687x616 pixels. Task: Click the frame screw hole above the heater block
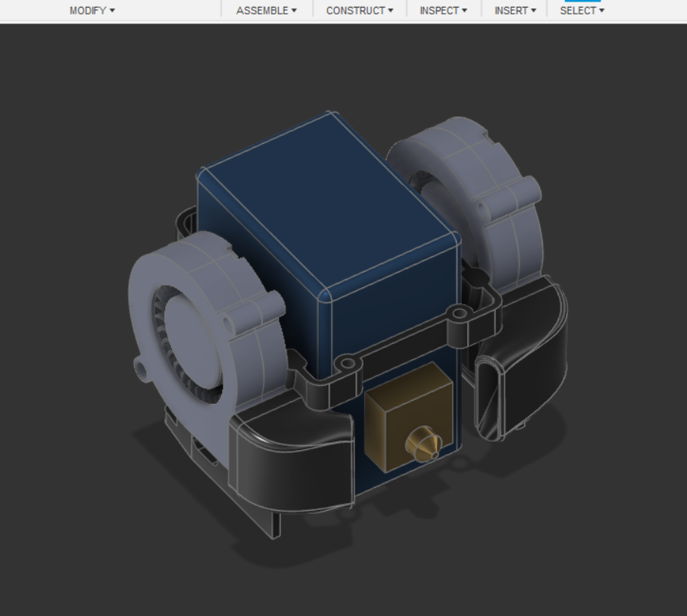click(347, 364)
